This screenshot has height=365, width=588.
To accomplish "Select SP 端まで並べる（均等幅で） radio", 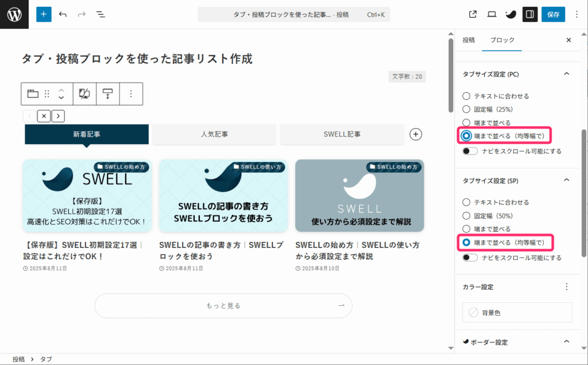I will (x=466, y=242).
